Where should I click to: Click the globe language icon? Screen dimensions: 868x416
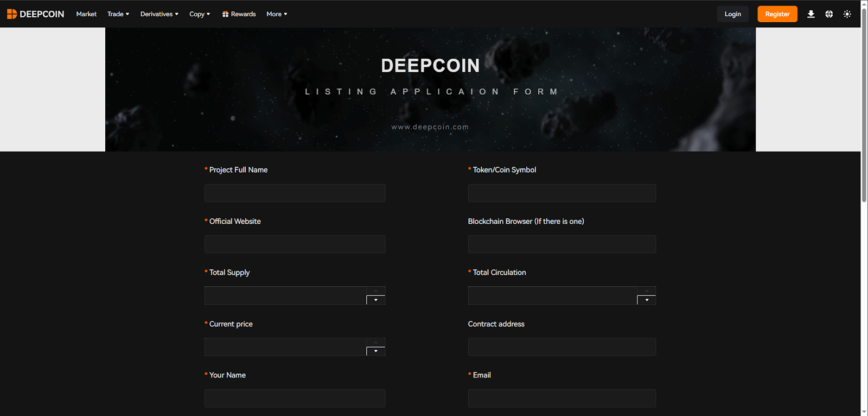pyautogui.click(x=829, y=14)
